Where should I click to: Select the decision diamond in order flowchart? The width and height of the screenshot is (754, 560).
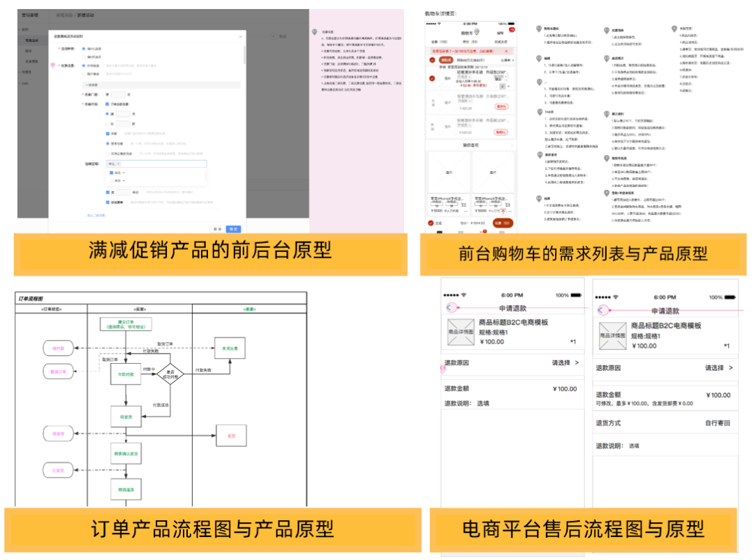click(170, 374)
